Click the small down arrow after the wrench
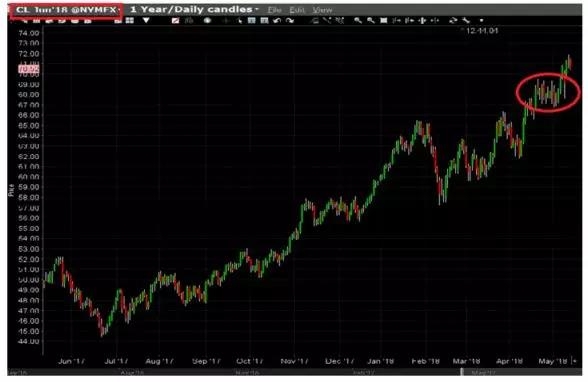Screen dimensions: 588x382 [482, 21]
